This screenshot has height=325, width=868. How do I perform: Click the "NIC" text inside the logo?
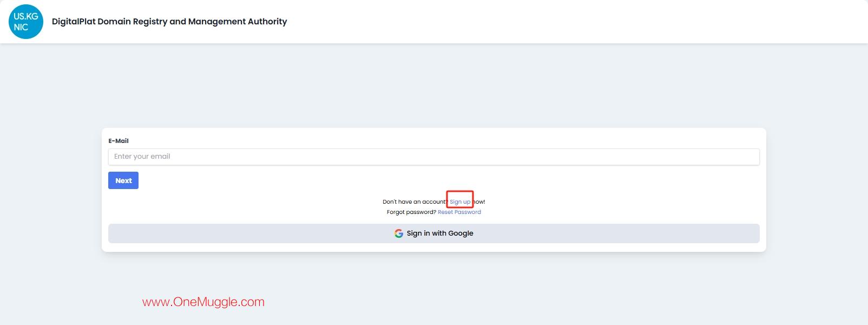[x=21, y=27]
